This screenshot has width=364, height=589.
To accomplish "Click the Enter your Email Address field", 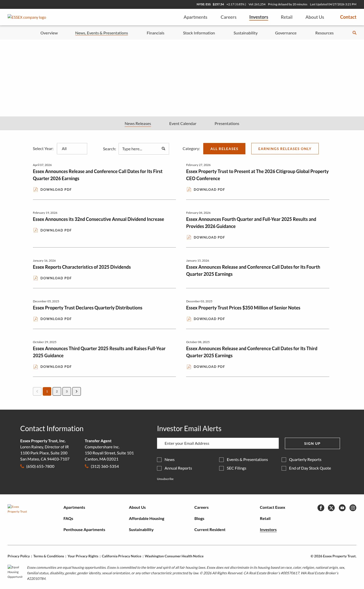I will 218,444.
